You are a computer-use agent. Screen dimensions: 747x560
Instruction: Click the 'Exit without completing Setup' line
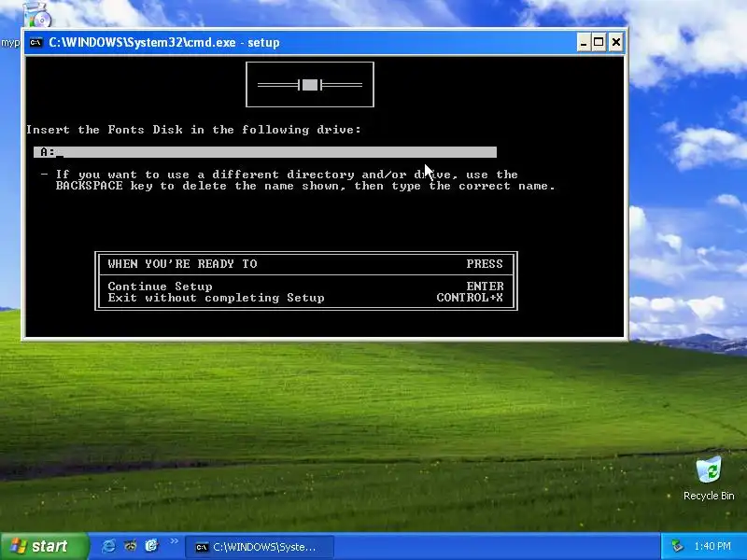click(216, 298)
